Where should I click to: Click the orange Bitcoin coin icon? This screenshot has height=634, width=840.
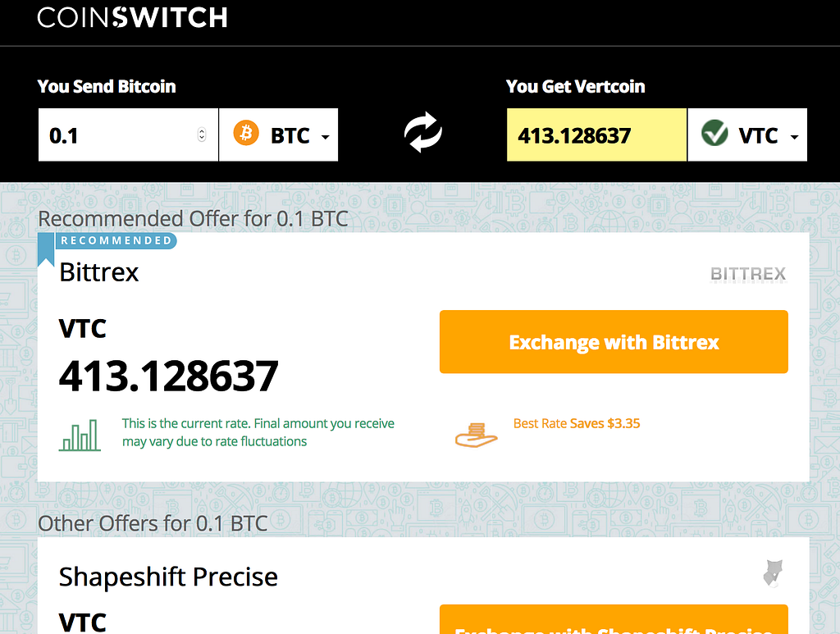click(x=246, y=134)
